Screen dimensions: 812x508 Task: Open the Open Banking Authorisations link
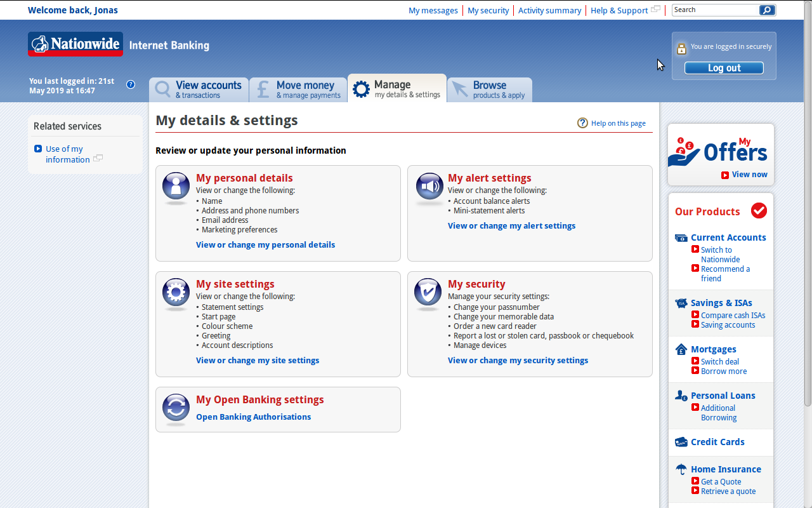point(253,417)
